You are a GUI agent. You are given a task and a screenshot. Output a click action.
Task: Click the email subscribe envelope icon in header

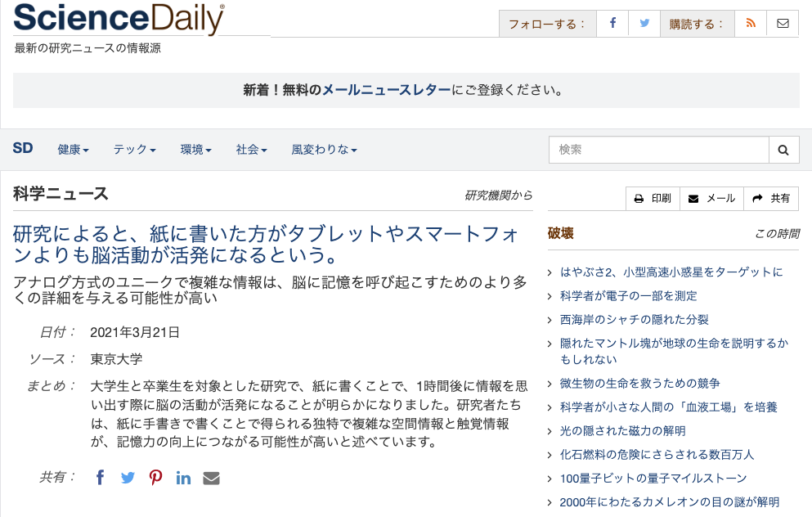[783, 24]
